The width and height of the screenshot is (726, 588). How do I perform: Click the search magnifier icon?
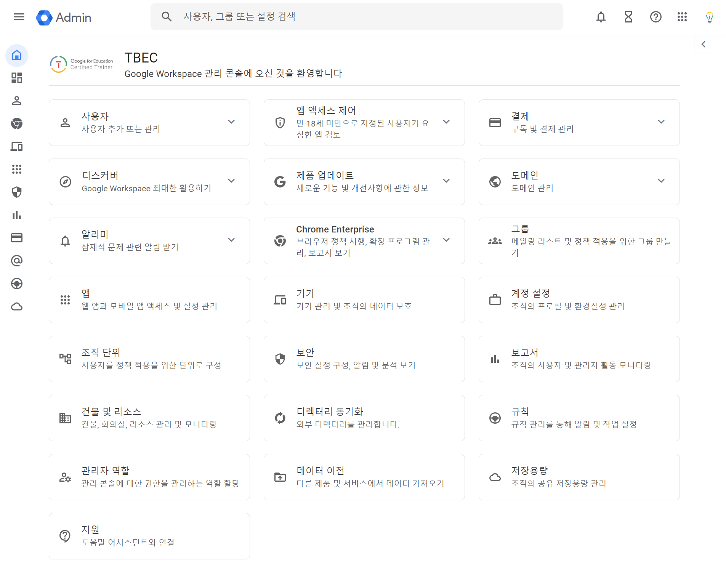click(167, 17)
